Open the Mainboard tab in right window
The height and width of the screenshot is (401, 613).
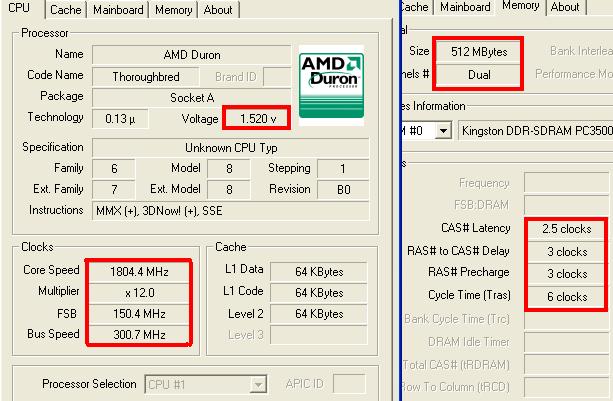[465, 7]
